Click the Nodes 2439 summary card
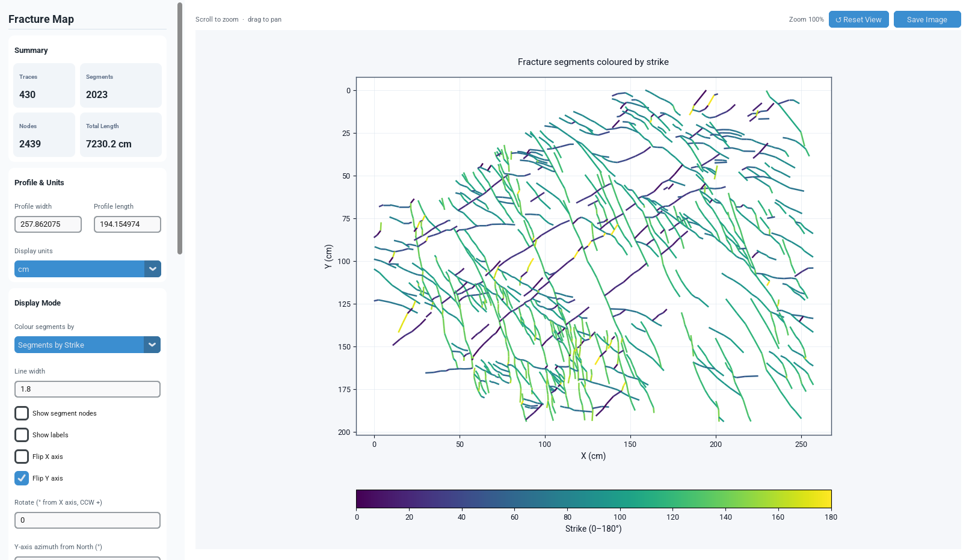This screenshot has width=972, height=560. (45, 135)
